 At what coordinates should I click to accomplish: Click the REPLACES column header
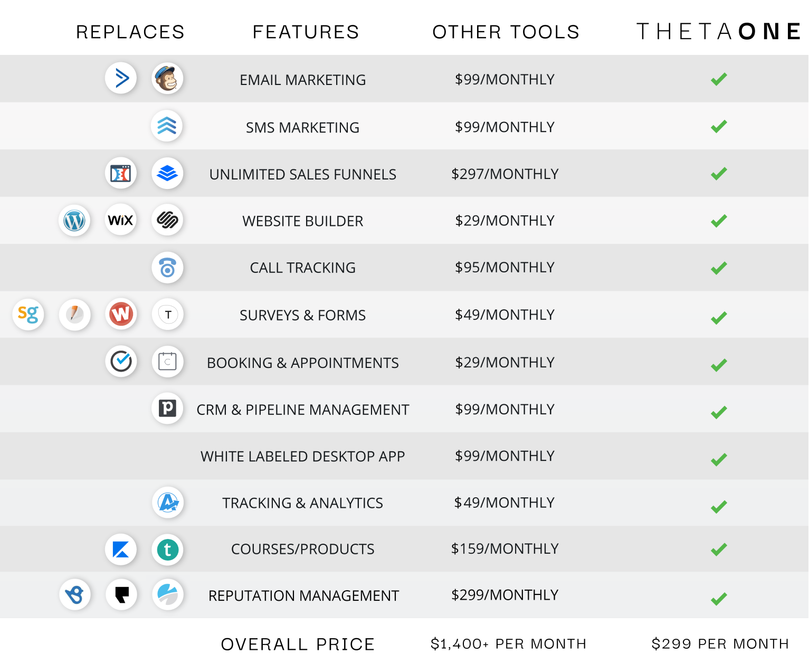point(130,32)
